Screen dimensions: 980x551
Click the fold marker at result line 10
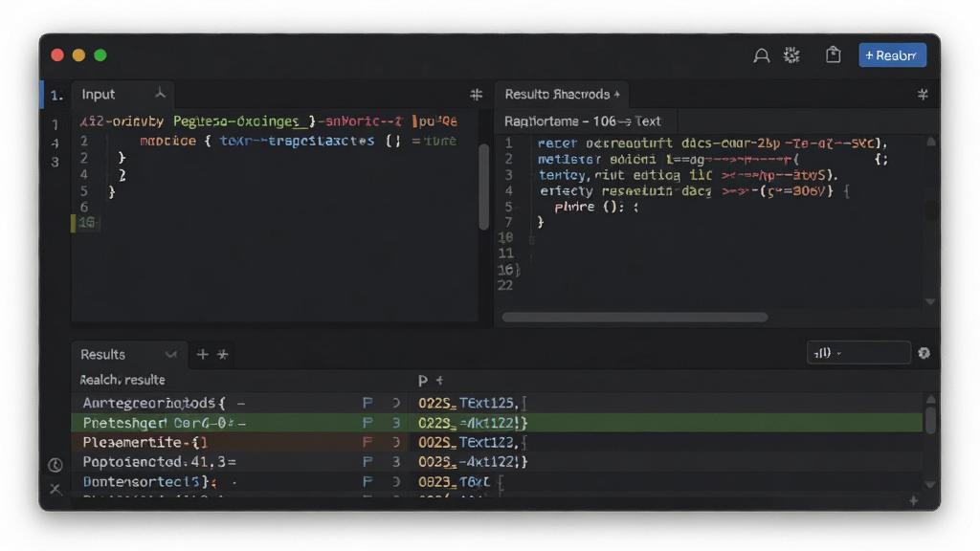pyautogui.click(x=531, y=239)
